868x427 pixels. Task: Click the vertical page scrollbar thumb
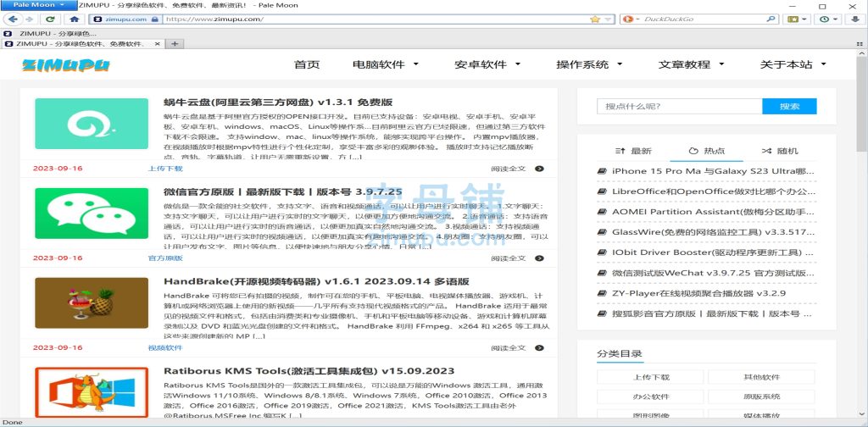click(861, 103)
